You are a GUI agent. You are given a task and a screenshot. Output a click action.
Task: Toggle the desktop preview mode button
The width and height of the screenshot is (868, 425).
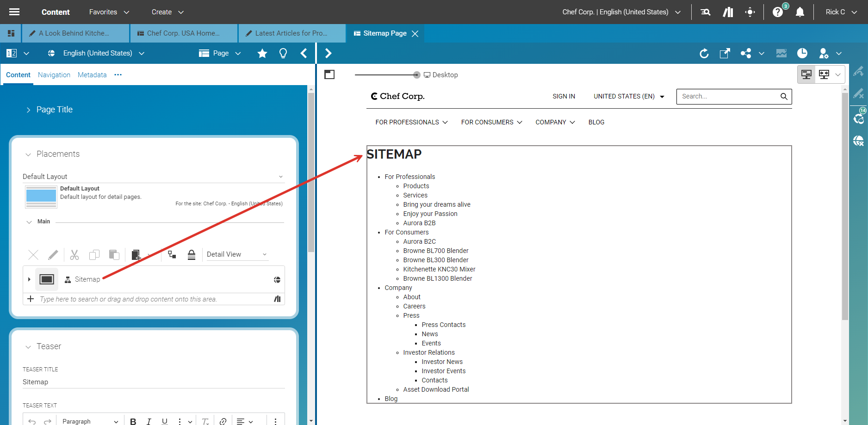point(806,74)
